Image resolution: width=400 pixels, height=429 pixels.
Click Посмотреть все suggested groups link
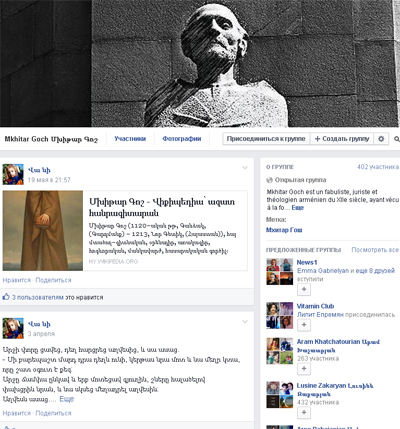pos(375,250)
